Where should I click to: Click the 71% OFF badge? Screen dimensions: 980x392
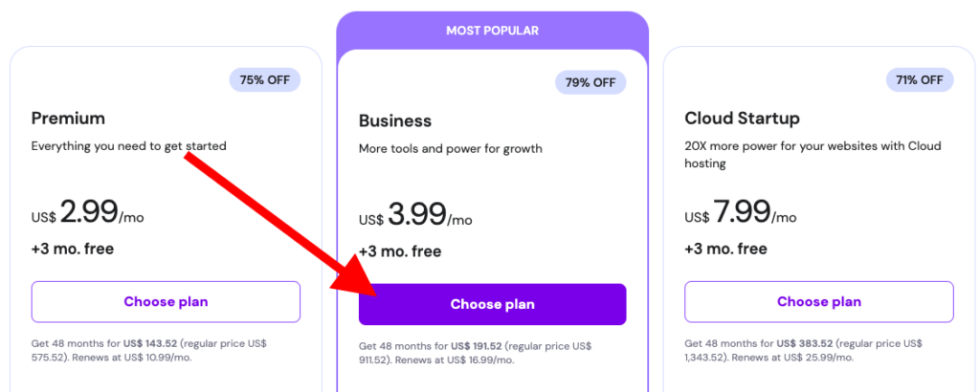pyautogui.click(x=917, y=79)
